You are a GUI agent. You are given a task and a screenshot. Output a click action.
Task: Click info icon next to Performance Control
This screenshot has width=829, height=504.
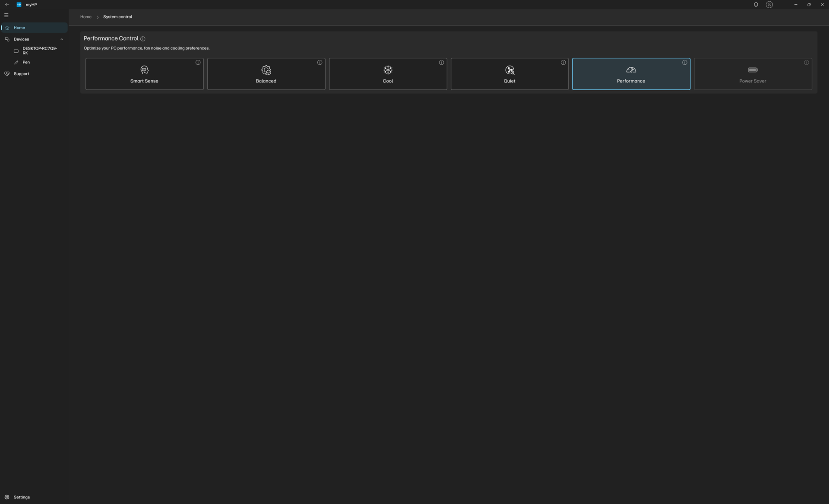tap(143, 39)
